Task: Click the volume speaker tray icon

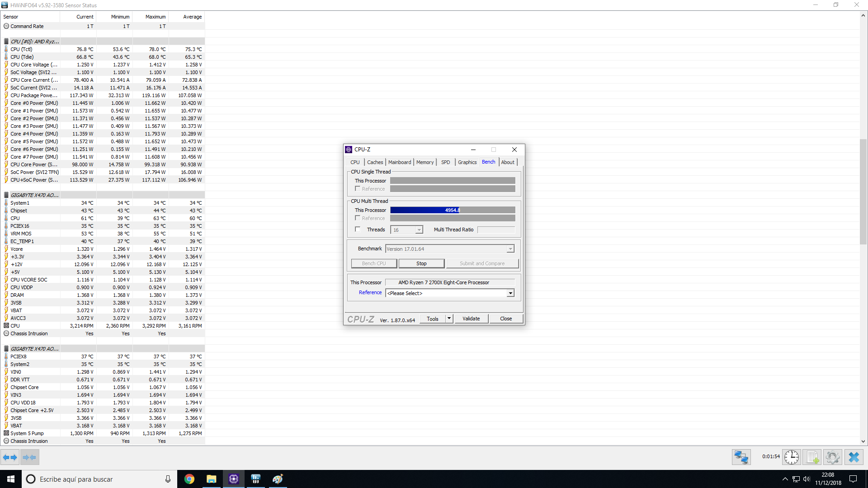Action: point(807,479)
